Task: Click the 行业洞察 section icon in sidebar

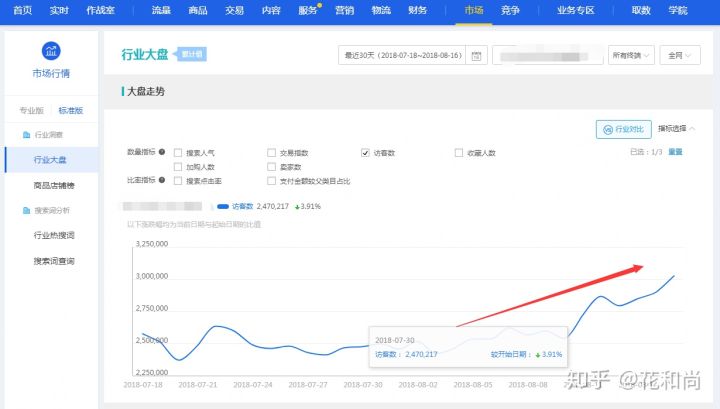Action: click(x=27, y=134)
